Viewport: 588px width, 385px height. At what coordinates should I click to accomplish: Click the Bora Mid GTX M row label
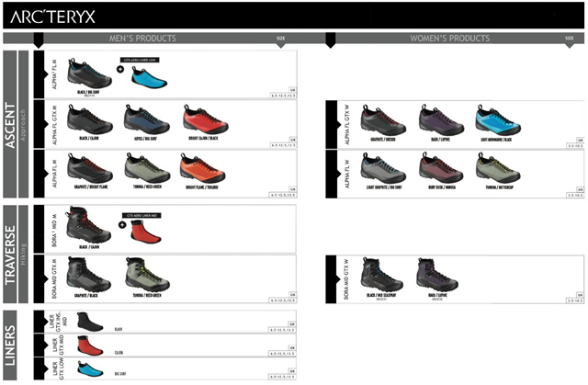pyautogui.click(x=54, y=279)
